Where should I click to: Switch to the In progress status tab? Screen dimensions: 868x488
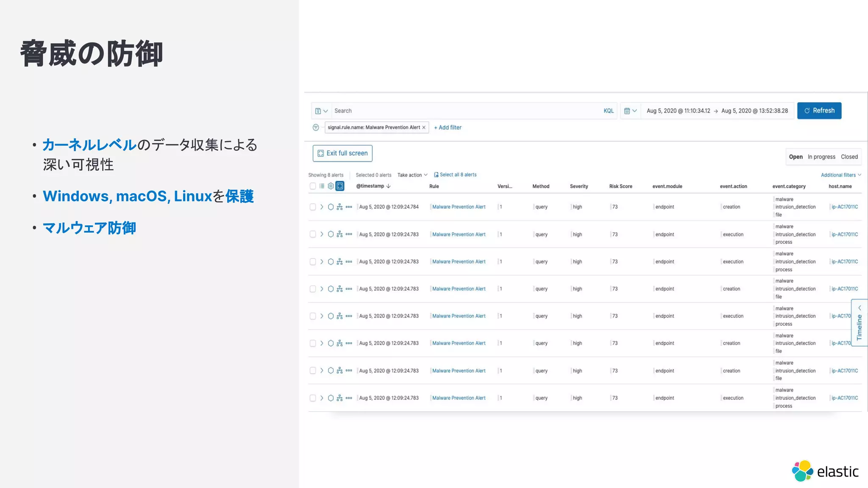821,157
